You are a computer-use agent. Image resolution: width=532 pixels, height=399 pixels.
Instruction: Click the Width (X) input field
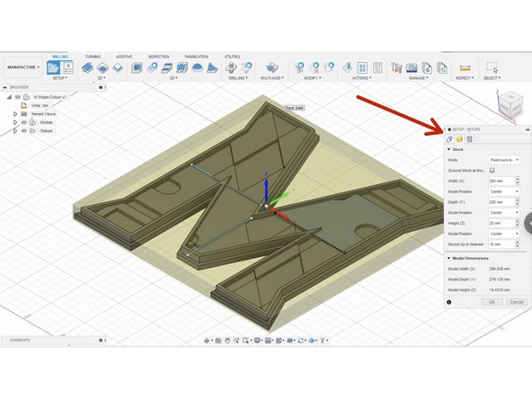tap(501, 182)
